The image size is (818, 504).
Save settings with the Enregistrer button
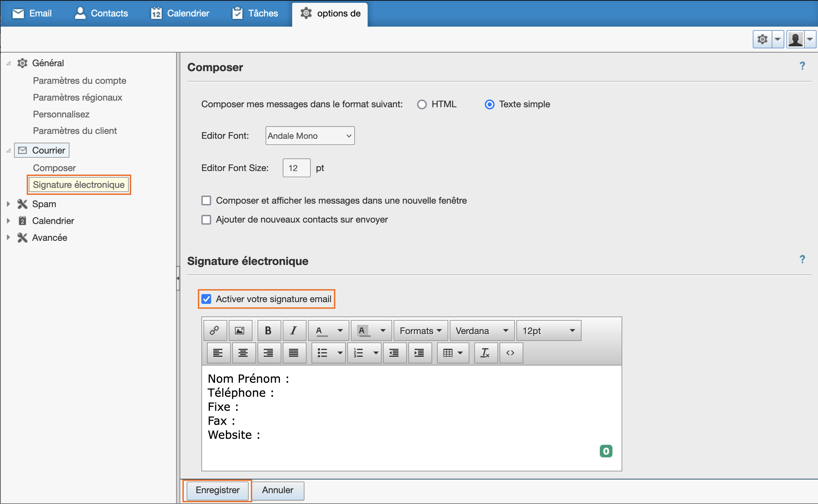coord(217,490)
